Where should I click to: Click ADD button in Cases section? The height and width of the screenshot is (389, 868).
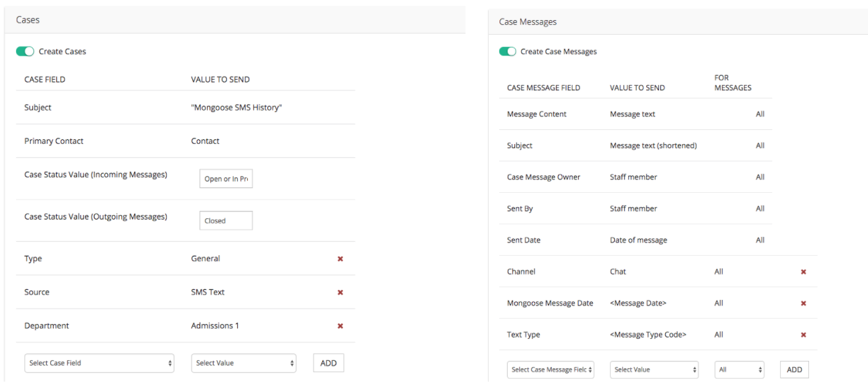click(x=328, y=363)
